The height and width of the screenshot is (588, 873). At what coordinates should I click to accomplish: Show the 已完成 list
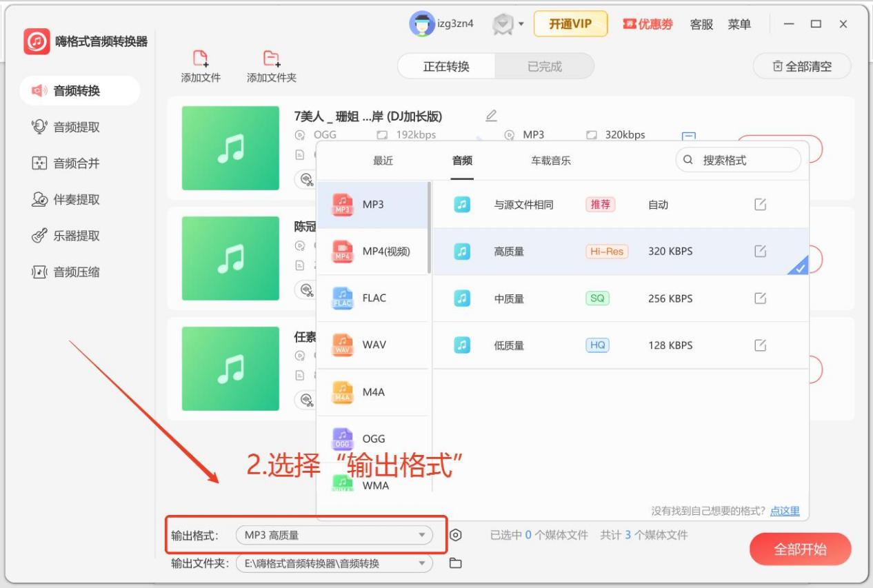[x=545, y=66]
